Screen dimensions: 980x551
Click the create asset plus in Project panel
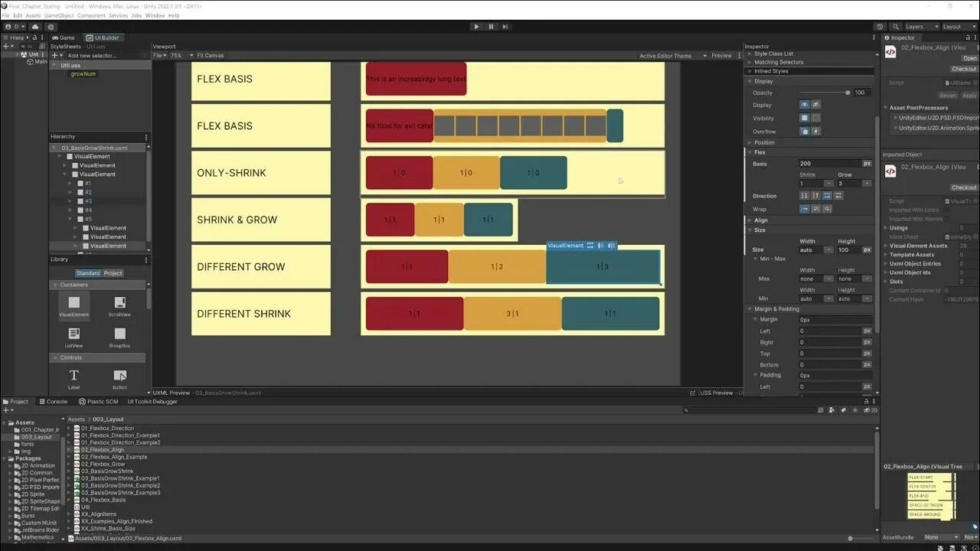(7, 410)
